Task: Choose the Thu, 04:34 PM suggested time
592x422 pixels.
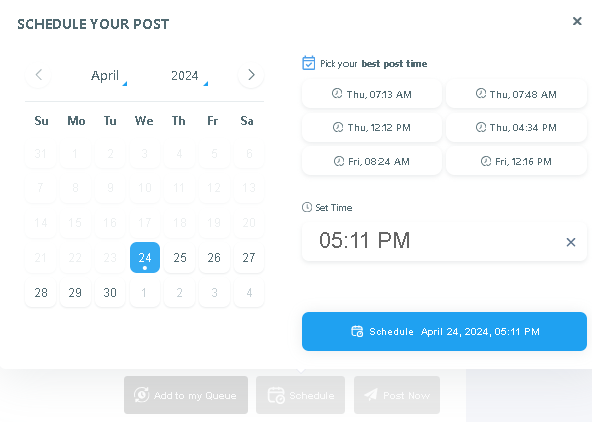Action: (x=516, y=127)
